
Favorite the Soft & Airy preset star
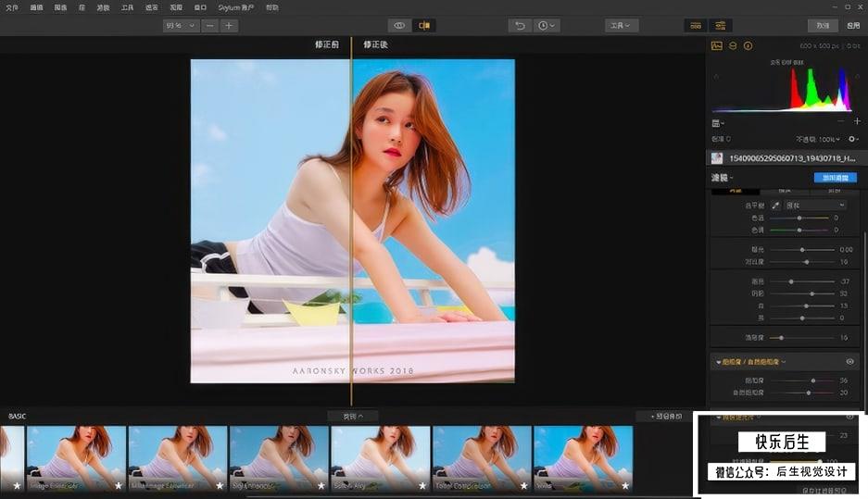coord(422,486)
